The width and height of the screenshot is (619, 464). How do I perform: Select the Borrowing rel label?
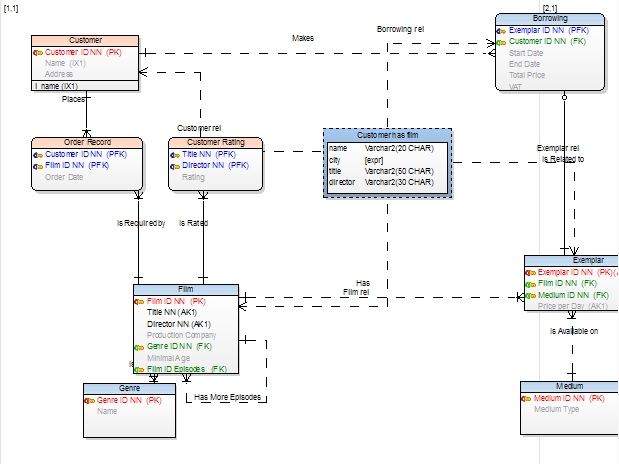[400, 29]
